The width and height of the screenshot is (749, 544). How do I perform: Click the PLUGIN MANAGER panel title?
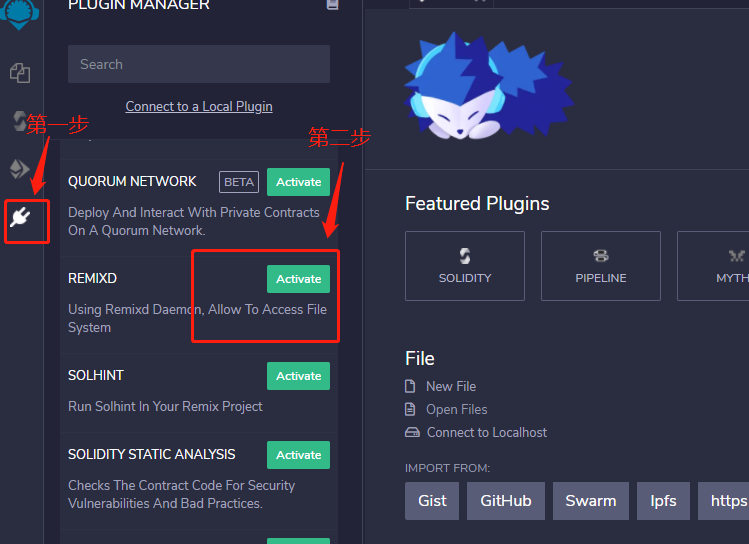point(139,5)
